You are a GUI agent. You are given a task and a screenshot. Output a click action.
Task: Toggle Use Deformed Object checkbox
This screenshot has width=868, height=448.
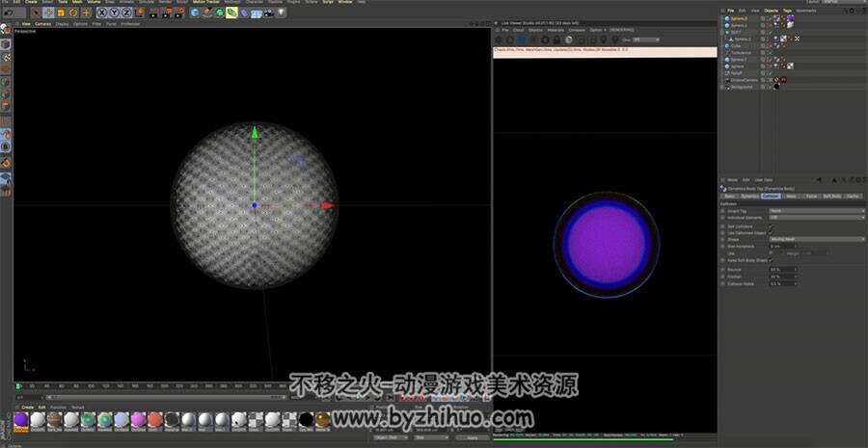pos(770,233)
